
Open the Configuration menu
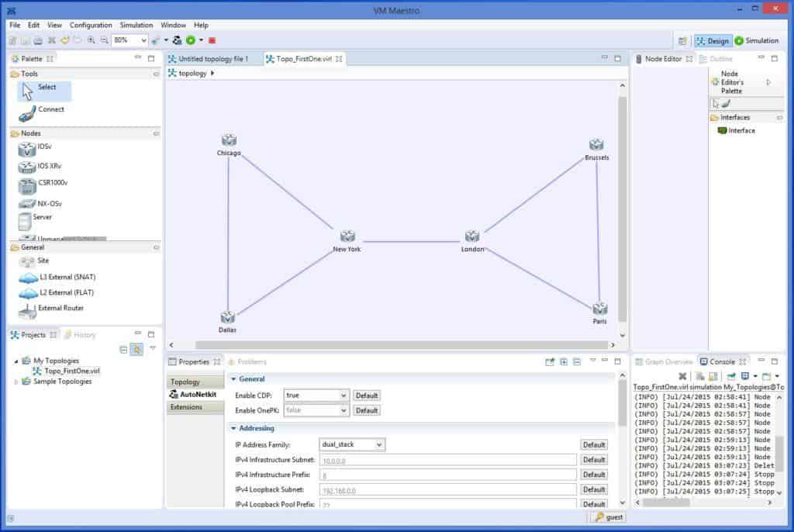[91, 25]
